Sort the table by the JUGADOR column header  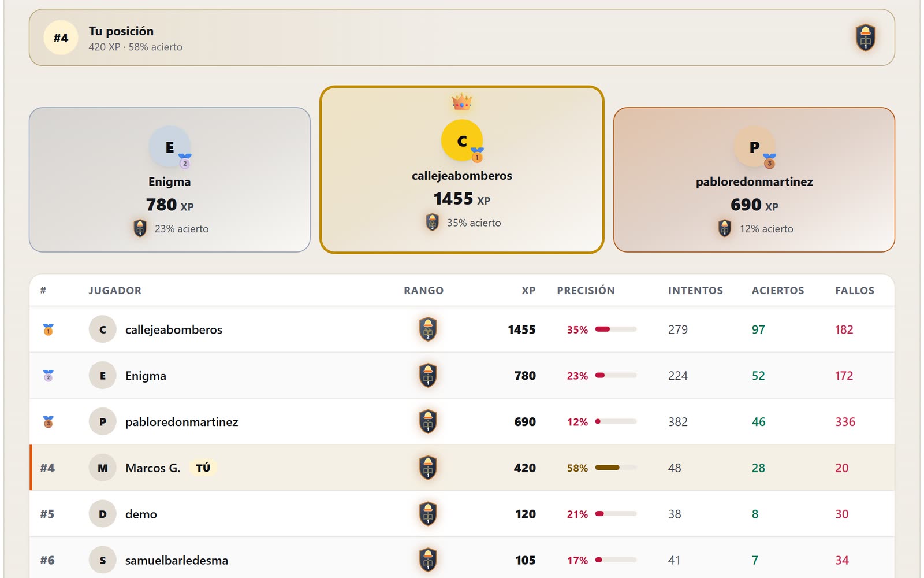(x=115, y=291)
